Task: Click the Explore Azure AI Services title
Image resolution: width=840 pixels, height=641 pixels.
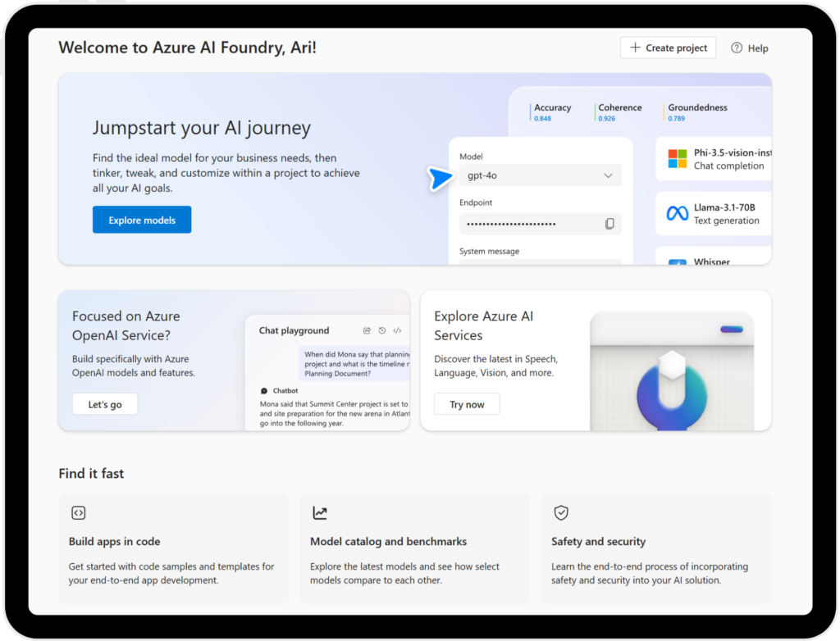Action: (x=484, y=325)
